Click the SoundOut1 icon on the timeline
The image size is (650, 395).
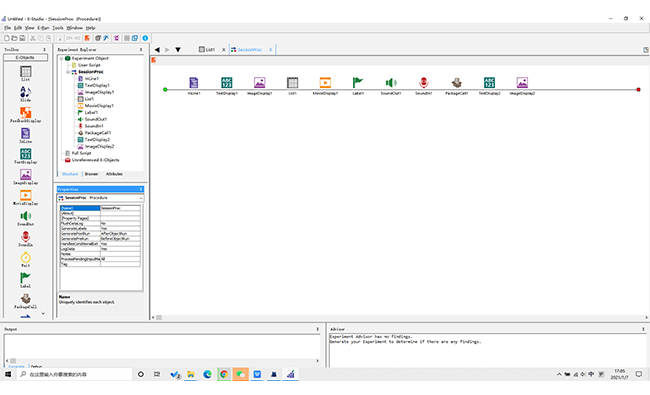390,83
